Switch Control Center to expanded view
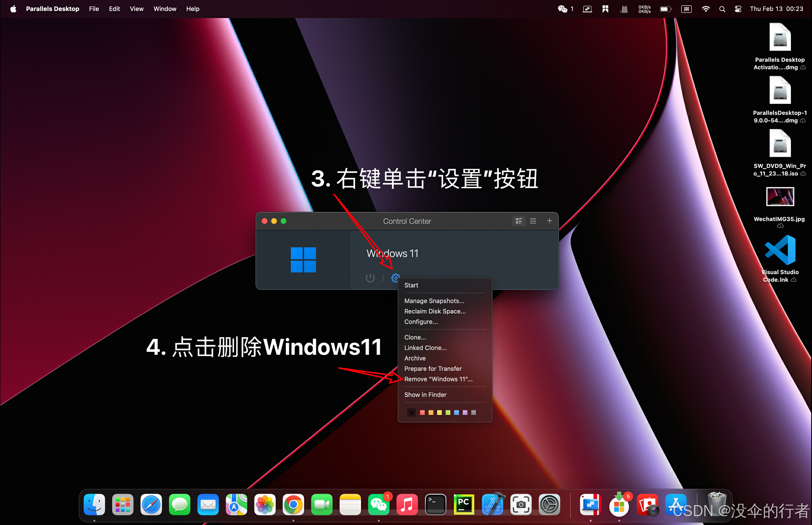 click(519, 221)
